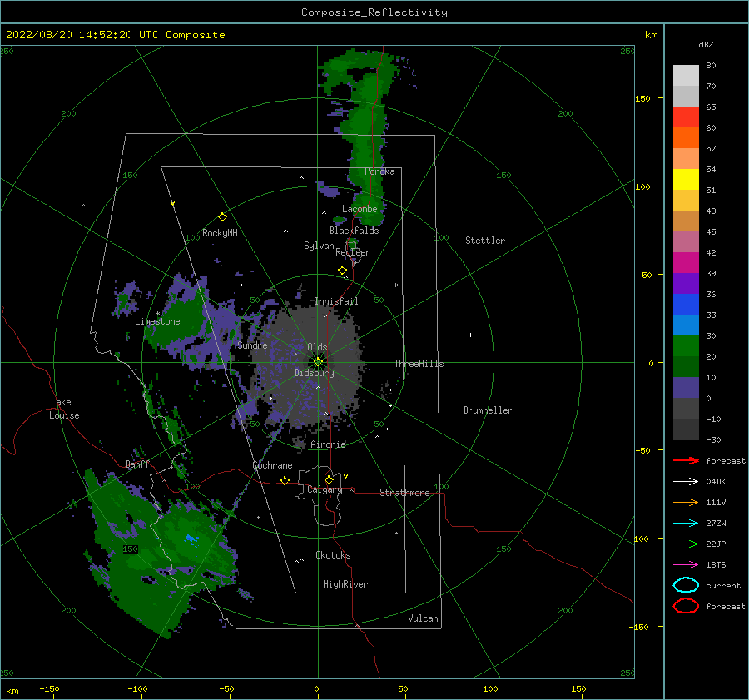Click the Drumheller city label

tap(488, 410)
